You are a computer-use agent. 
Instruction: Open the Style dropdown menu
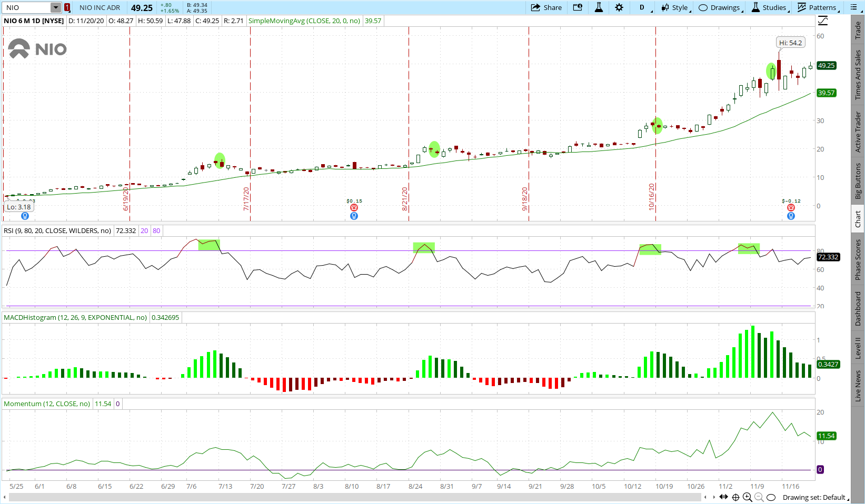pos(675,7)
